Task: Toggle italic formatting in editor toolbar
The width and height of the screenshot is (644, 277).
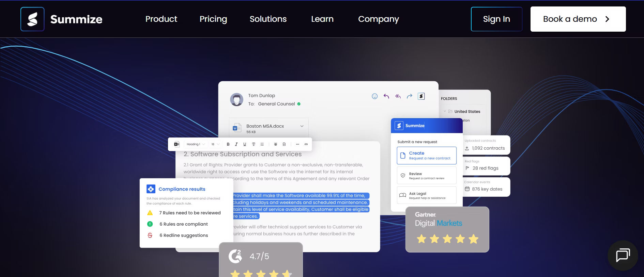Action: 236,144
